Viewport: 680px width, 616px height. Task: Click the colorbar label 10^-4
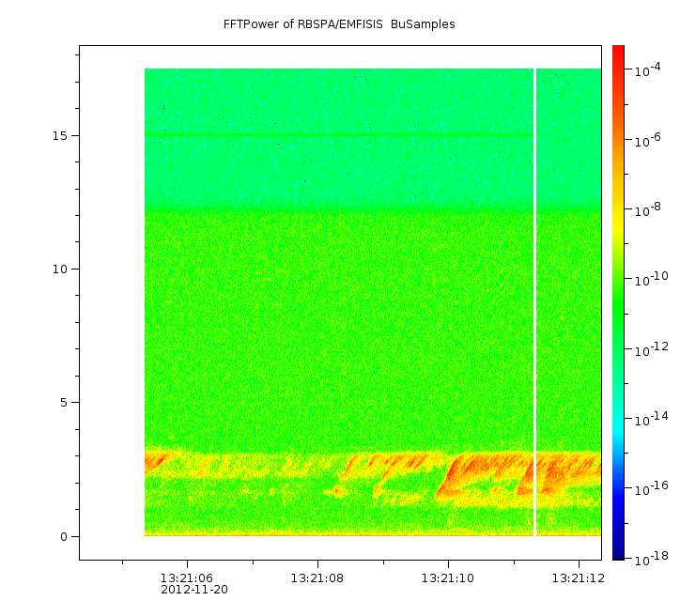tap(647, 69)
